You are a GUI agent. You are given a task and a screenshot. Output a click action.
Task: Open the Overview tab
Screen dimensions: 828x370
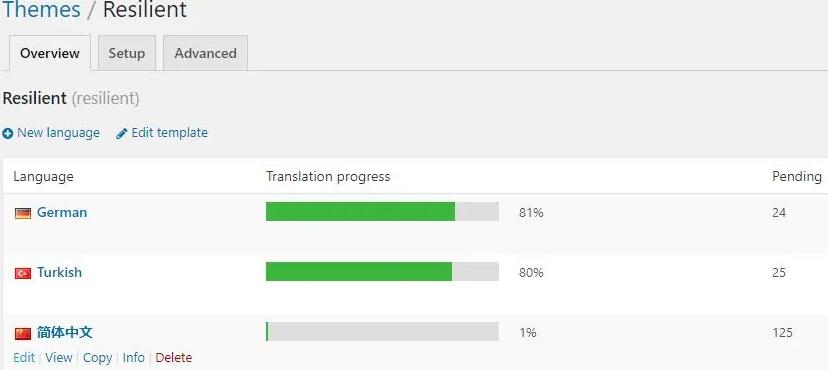click(x=50, y=53)
